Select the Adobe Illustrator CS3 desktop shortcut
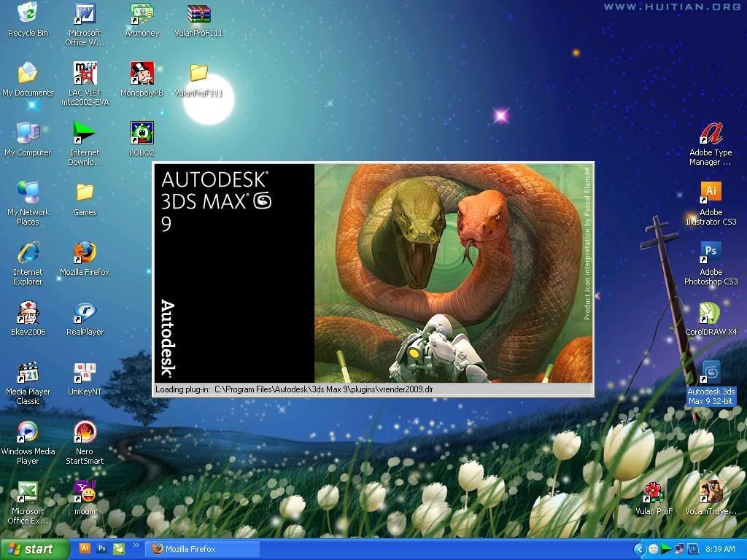 tap(711, 203)
